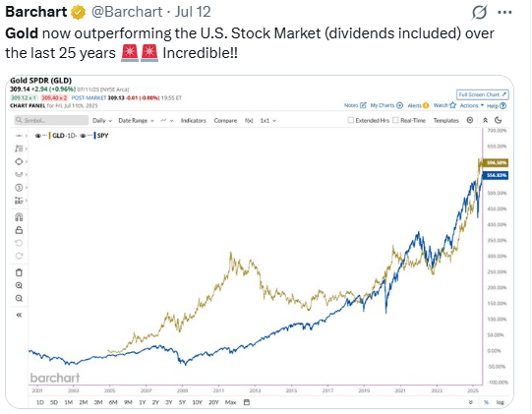Expand the Actions dropdown menu
Screen dimensions: 532x414
coord(472,105)
